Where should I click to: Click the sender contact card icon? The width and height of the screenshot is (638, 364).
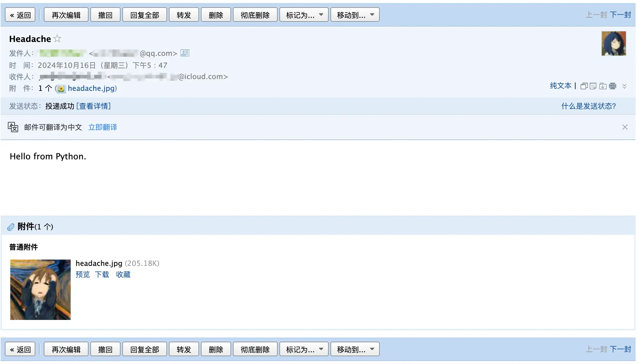185,53
